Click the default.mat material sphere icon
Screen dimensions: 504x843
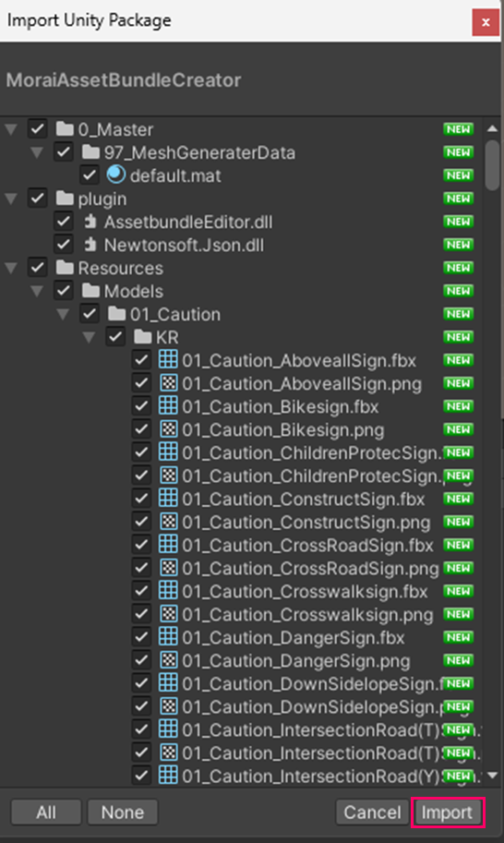coord(115,175)
